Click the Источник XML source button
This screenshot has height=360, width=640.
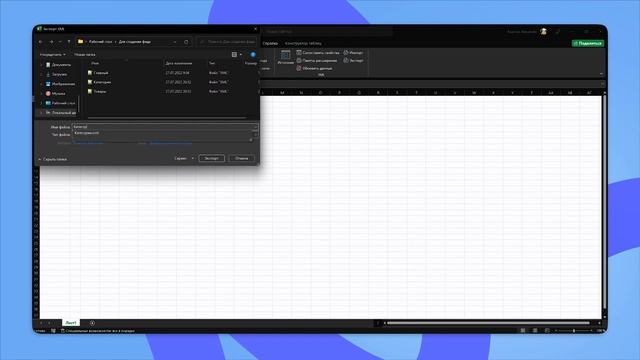(286, 57)
